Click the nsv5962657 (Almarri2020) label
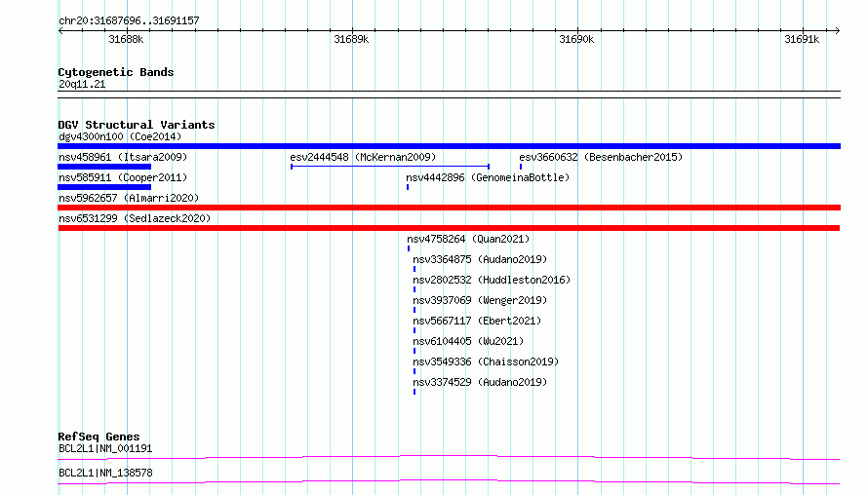 (129, 198)
